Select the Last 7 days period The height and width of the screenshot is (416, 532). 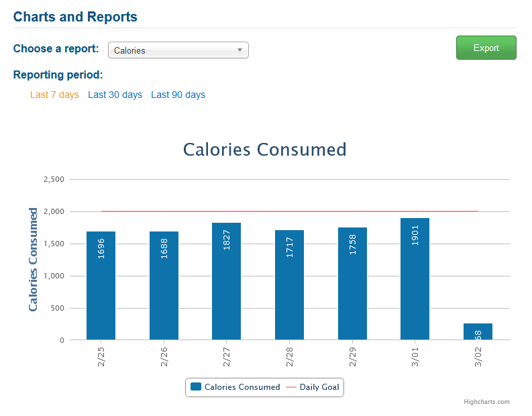coord(54,95)
